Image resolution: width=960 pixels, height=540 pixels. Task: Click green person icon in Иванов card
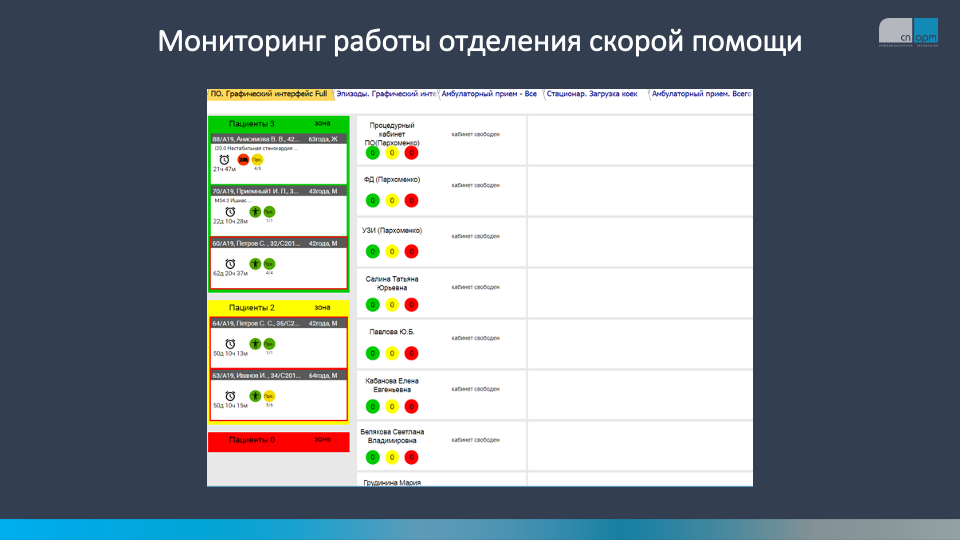click(x=255, y=396)
